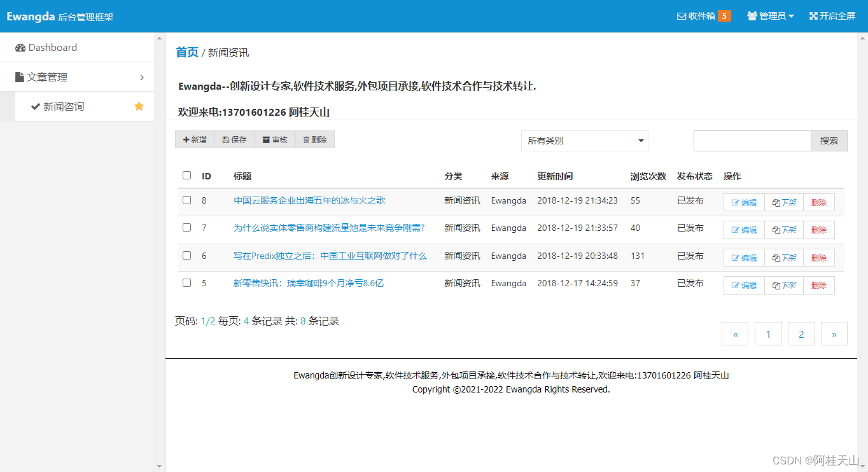Click timestamp 2018-12-17 14:24:59
The height and width of the screenshot is (472, 868).
coord(577,283)
